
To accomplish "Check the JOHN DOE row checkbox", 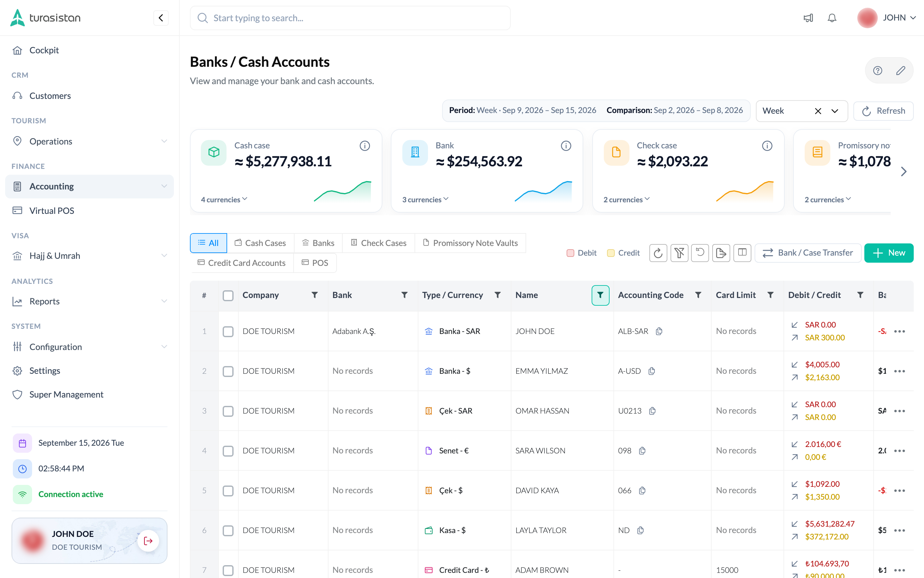I will click(x=228, y=331).
